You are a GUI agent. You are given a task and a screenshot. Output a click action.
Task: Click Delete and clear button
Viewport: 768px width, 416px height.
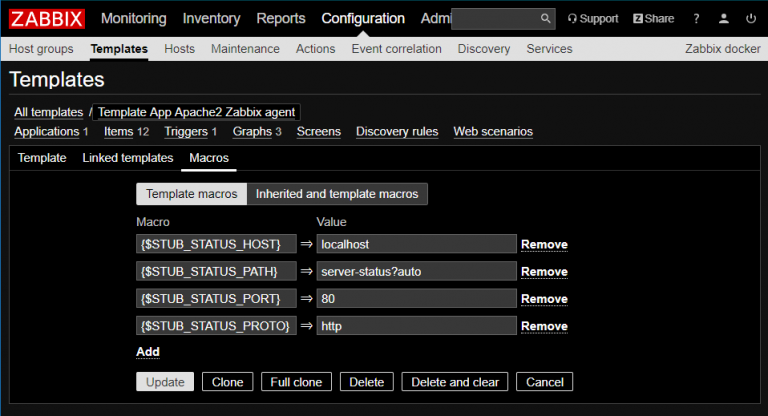(455, 382)
